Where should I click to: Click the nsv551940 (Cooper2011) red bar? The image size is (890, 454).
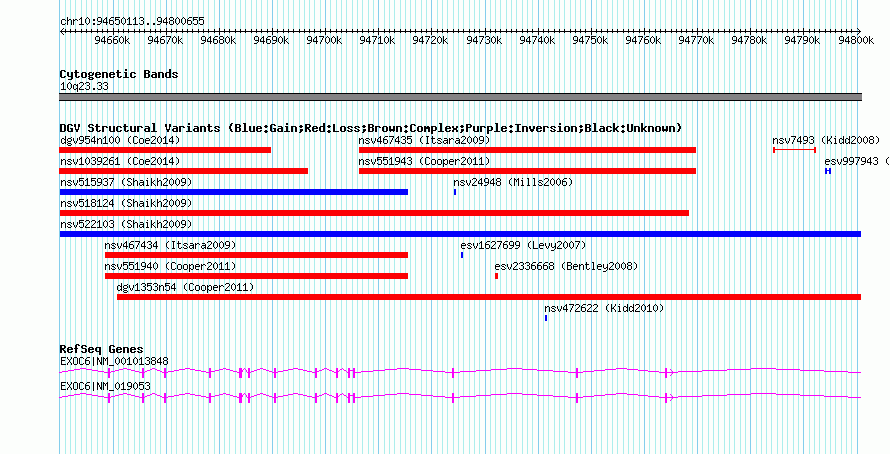tap(257, 276)
